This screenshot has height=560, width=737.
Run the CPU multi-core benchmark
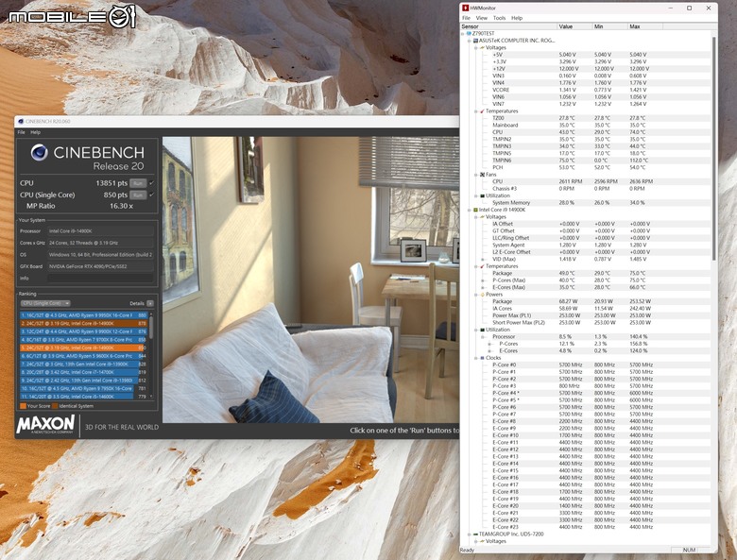click(x=138, y=183)
